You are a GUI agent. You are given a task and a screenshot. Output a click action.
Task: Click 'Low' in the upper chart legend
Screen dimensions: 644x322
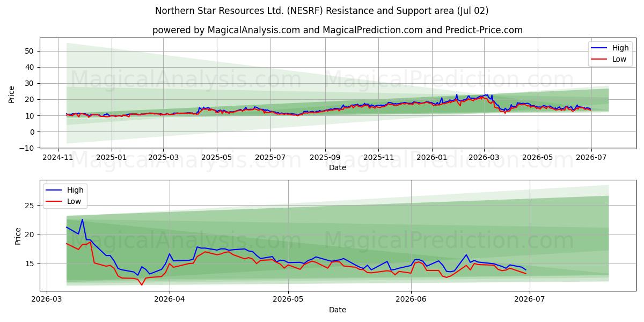620,59
